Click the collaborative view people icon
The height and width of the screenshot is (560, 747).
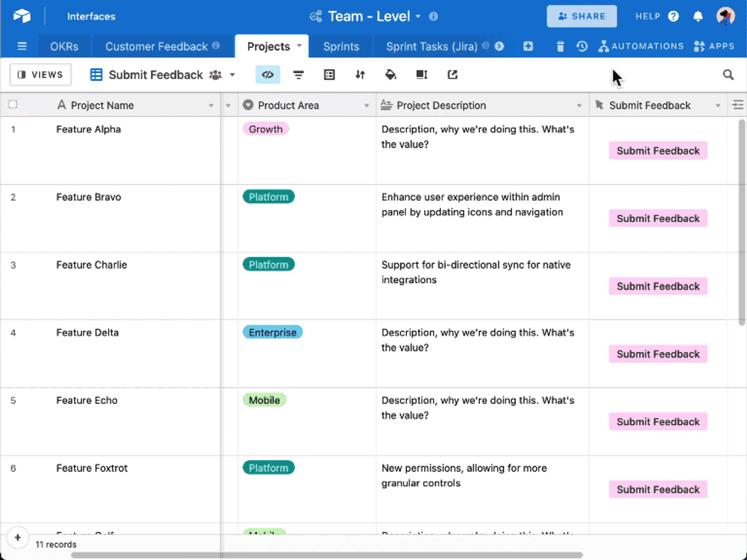click(x=215, y=75)
